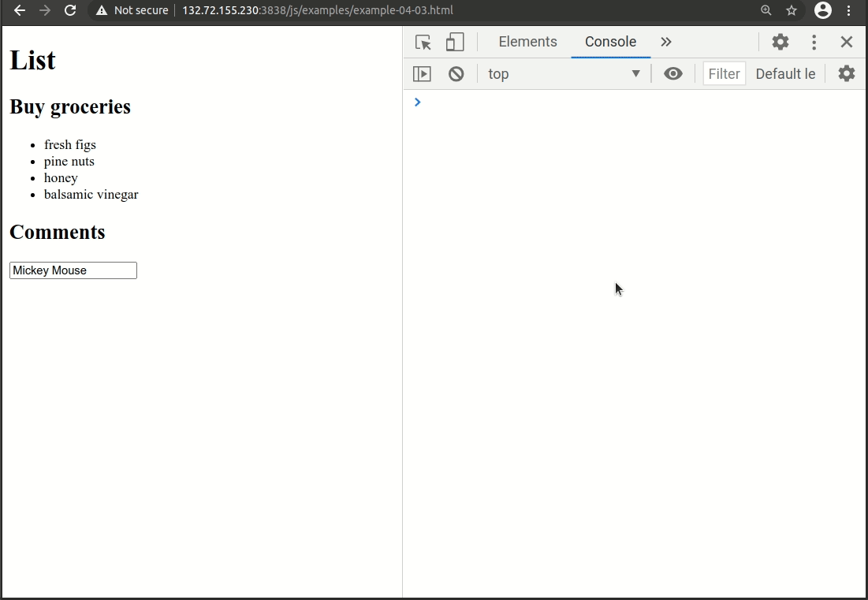Show the console sidebar

click(x=423, y=73)
